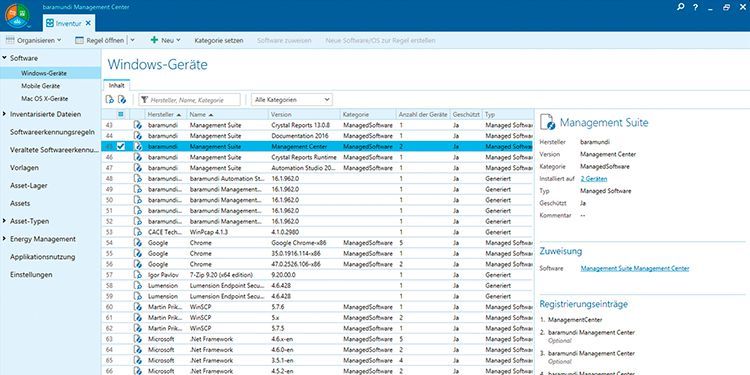Image resolution: width=750 pixels, height=375 pixels.
Task: Click the Inventur tab icon
Action: 50,23
